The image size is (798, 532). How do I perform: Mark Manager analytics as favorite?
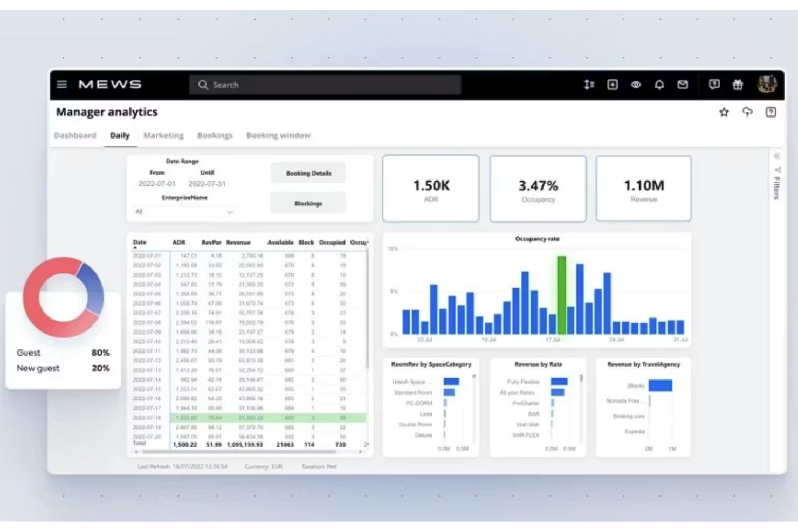pos(723,113)
